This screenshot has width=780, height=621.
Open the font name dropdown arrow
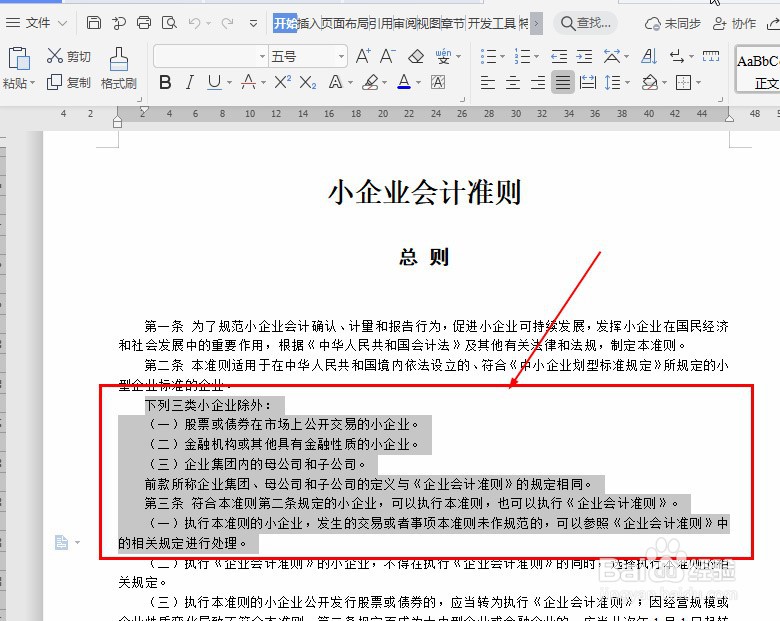(262, 56)
